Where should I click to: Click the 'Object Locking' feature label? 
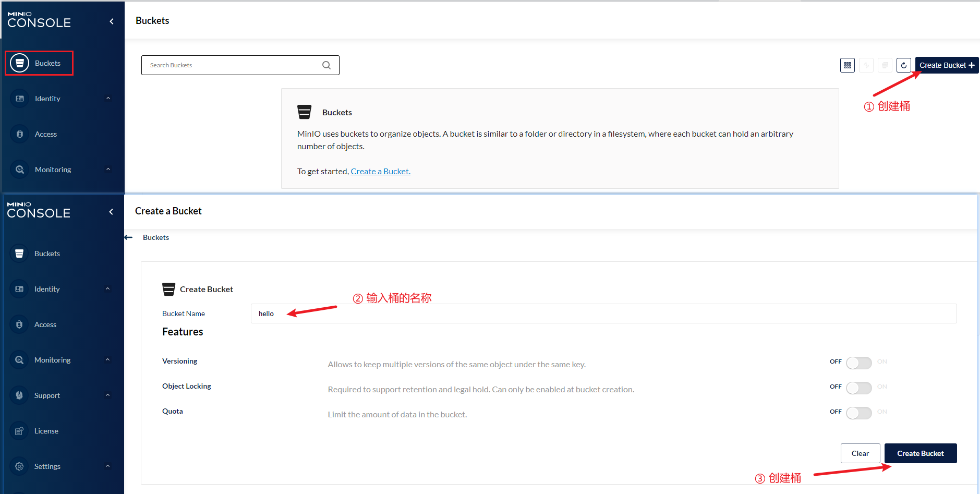(187, 386)
